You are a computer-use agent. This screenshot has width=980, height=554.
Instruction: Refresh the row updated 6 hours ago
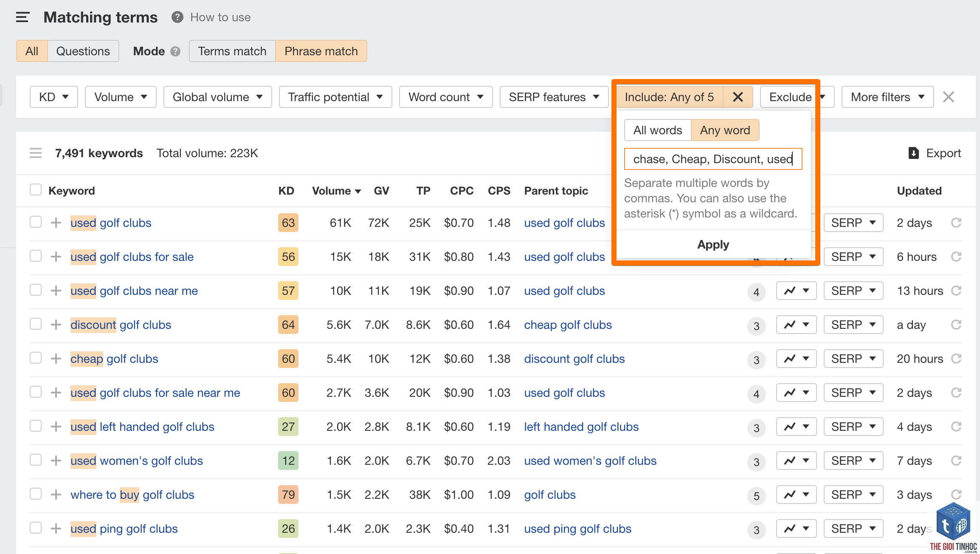pyautogui.click(x=956, y=257)
